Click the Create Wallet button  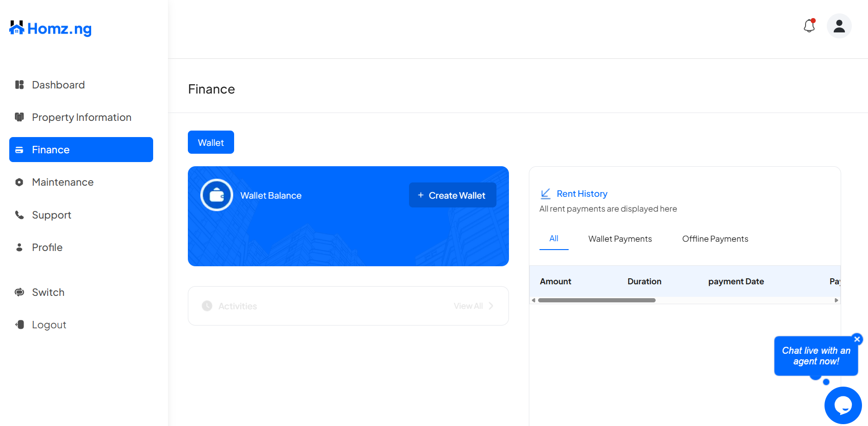(x=453, y=195)
